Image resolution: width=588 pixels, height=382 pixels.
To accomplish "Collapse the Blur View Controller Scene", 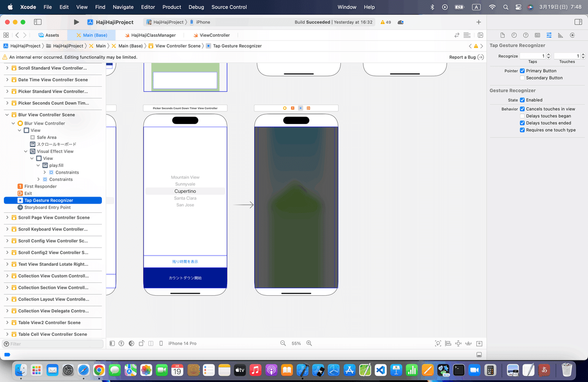I will (x=7, y=115).
